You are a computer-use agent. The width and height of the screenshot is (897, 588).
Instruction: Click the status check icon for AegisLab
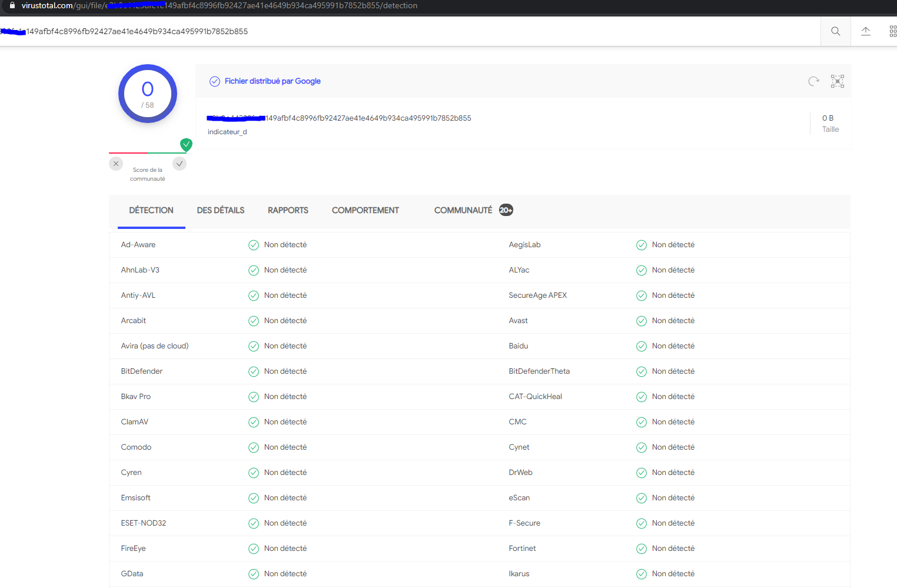(x=642, y=245)
